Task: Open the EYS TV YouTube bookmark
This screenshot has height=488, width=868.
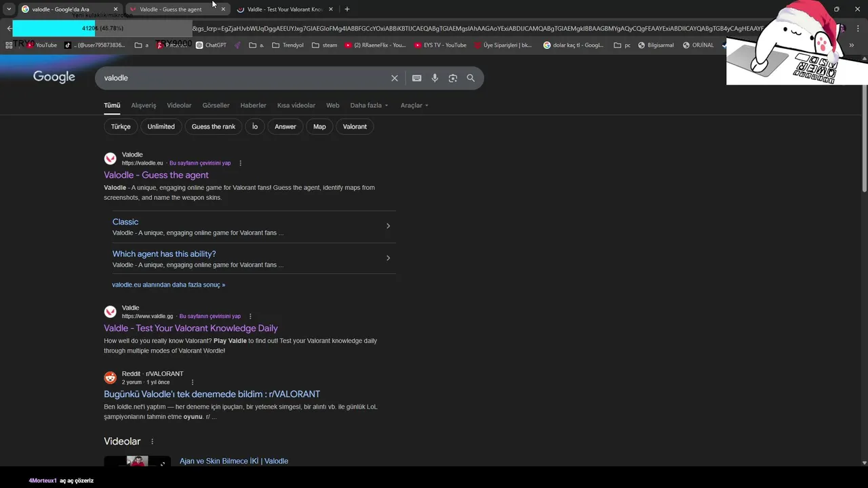Action: [440, 45]
